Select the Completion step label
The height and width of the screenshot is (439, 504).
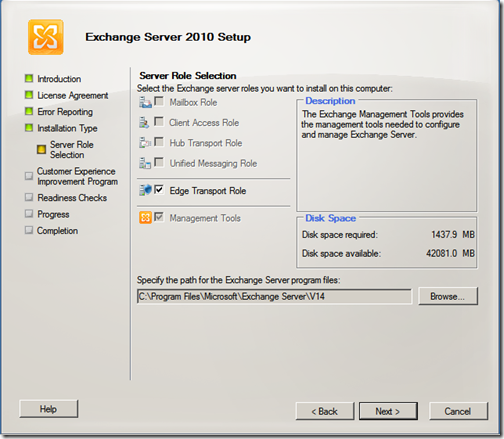[57, 231]
